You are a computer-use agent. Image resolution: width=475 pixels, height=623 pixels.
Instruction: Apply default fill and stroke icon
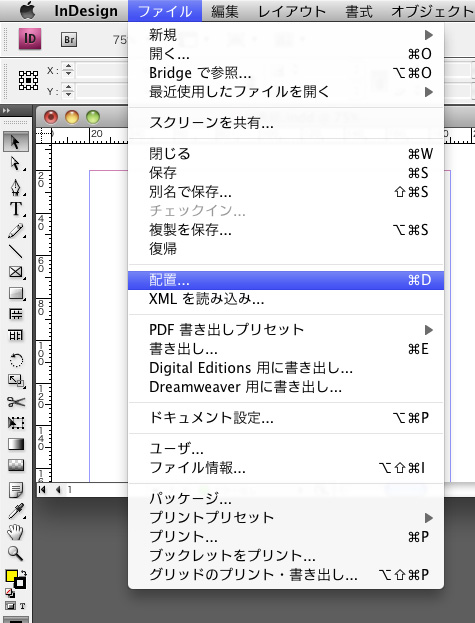[10, 593]
